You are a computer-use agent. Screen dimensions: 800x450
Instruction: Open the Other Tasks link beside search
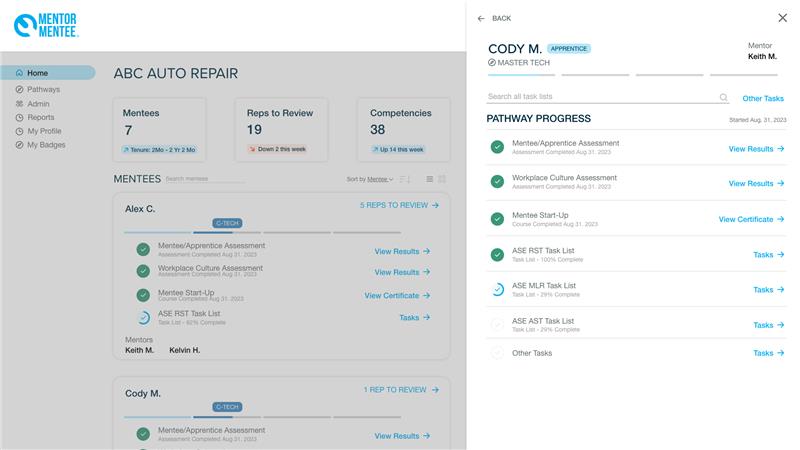coord(763,98)
